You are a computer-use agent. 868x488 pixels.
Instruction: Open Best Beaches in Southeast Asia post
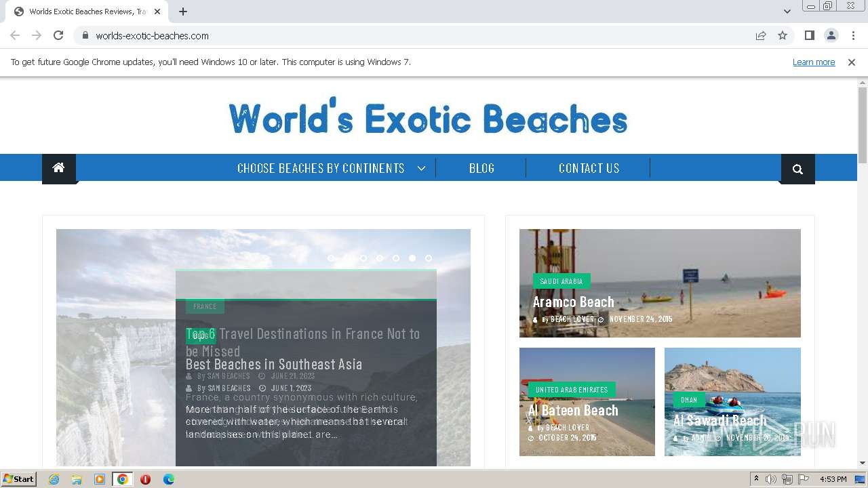pyautogui.click(x=274, y=364)
